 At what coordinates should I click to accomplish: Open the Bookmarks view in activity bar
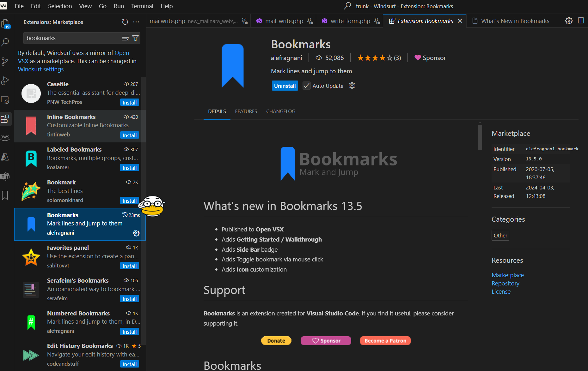coord(5,195)
